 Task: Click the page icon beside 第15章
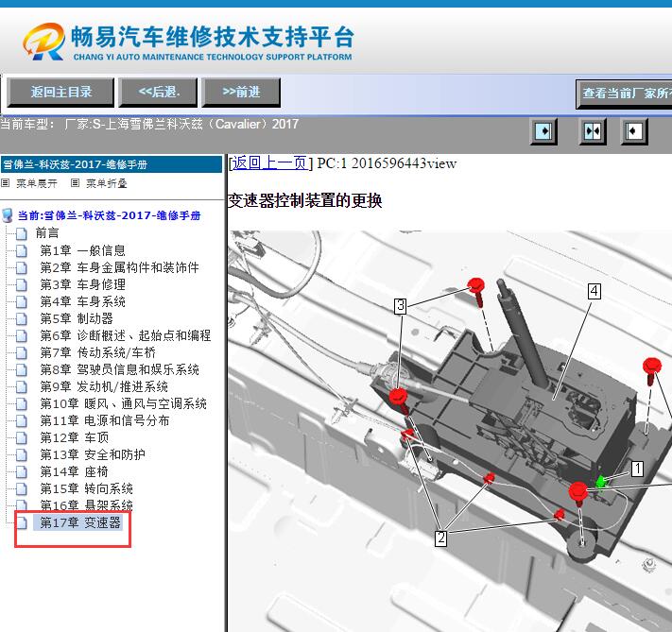click(22, 489)
